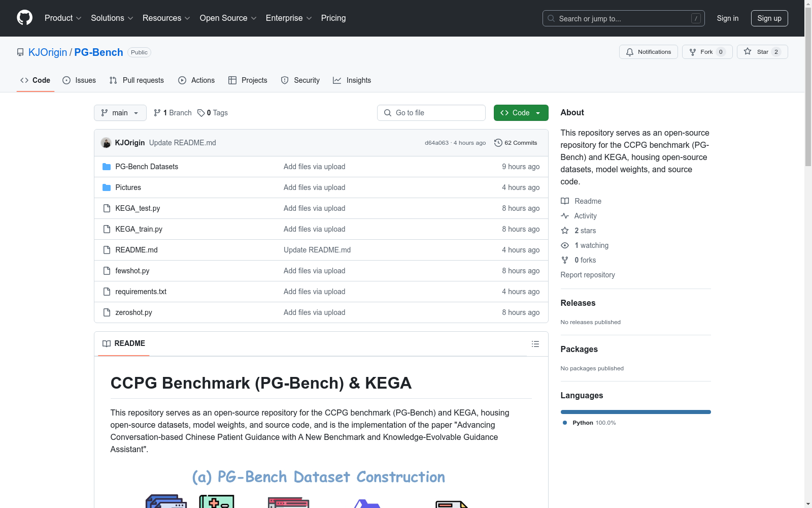Open the PG-Bench repository name link

(x=99, y=52)
